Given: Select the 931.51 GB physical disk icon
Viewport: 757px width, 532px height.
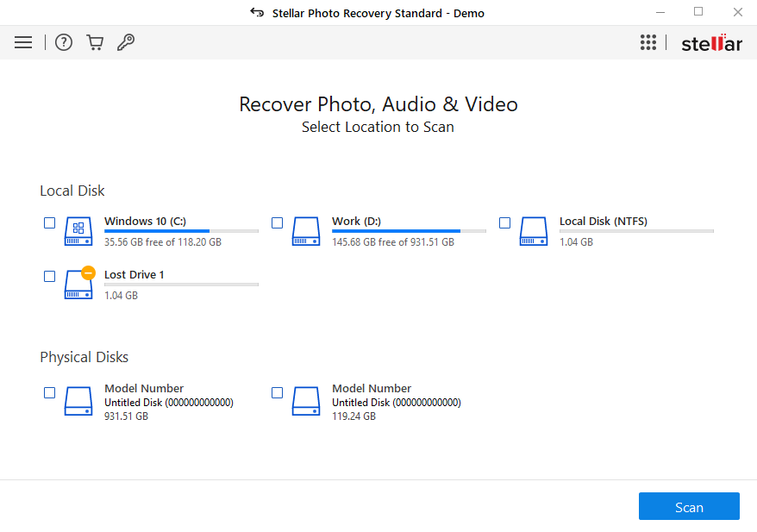Looking at the screenshot, I should click(78, 400).
